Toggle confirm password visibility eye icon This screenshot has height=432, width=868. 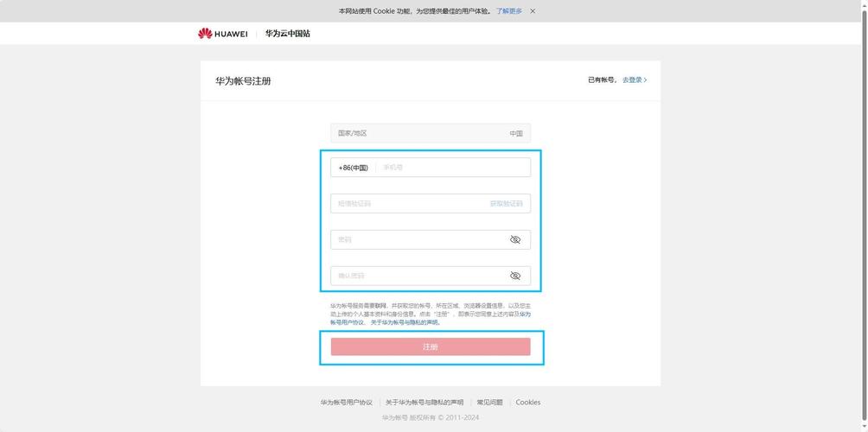click(515, 276)
